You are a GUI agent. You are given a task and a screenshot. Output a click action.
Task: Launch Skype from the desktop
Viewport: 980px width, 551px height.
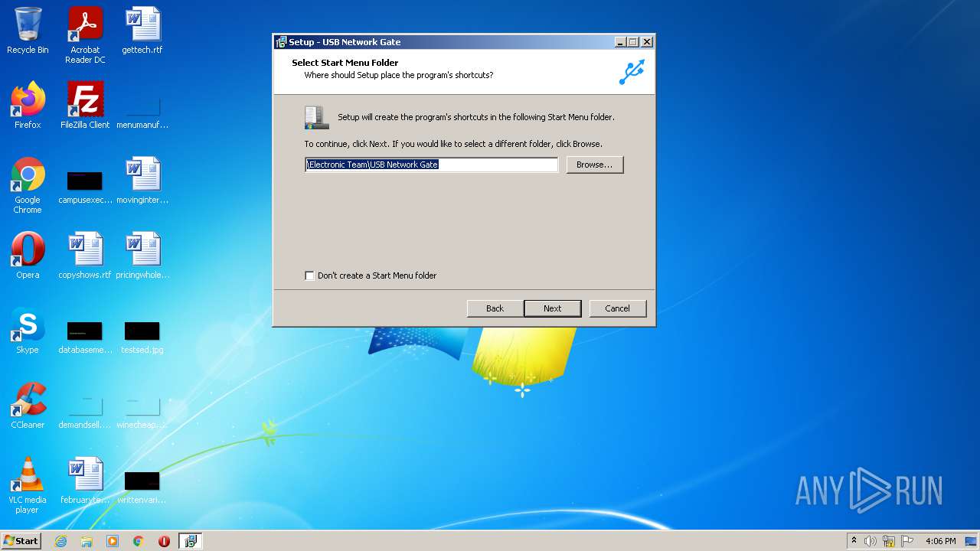[x=28, y=331]
